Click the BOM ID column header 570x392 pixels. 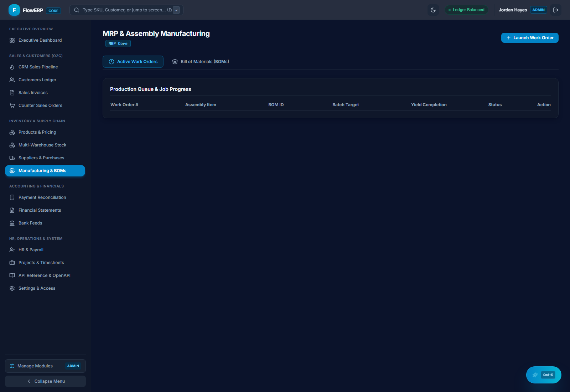click(x=276, y=105)
